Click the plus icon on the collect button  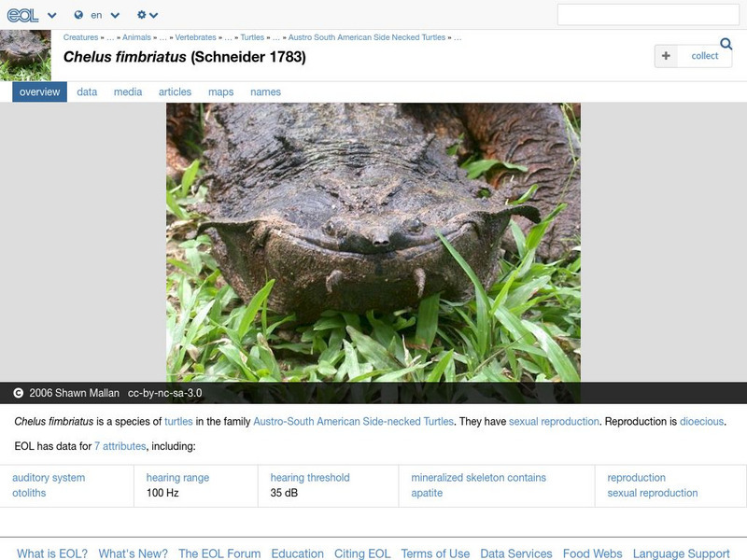tap(666, 55)
